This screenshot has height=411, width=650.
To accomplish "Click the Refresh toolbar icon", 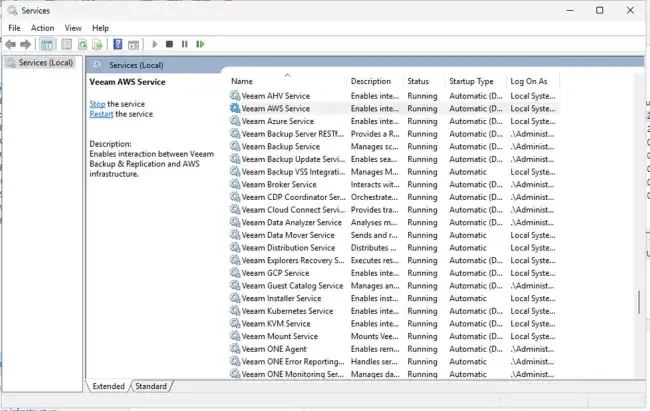I will pos(82,44).
